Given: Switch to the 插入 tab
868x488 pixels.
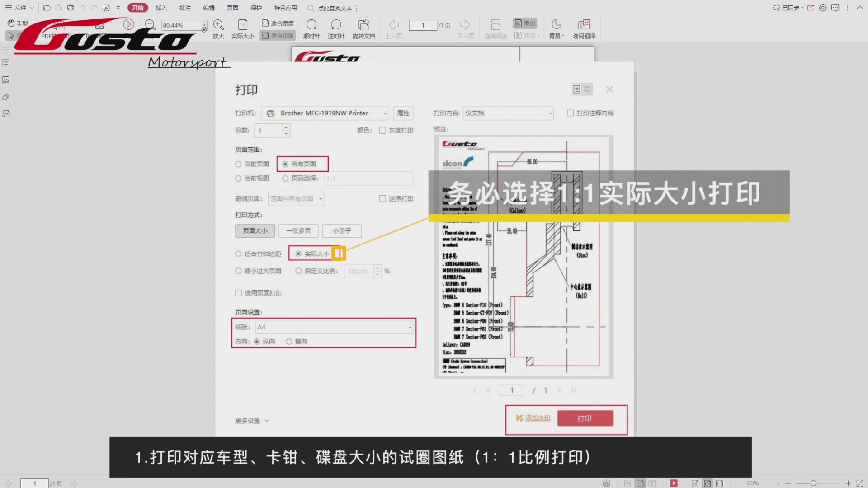Looking at the screenshot, I should click(x=161, y=8).
